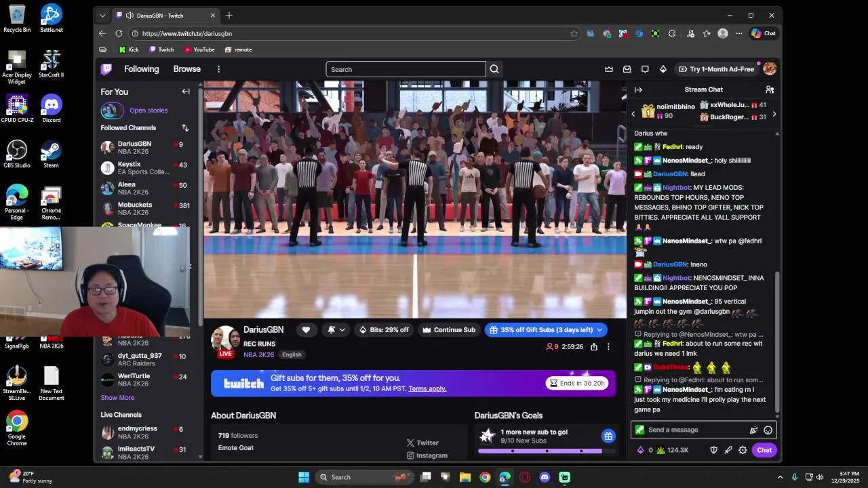Open YouTube bookmark
The image size is (868, 488).
pyautogui.click(x=199, y=49)
